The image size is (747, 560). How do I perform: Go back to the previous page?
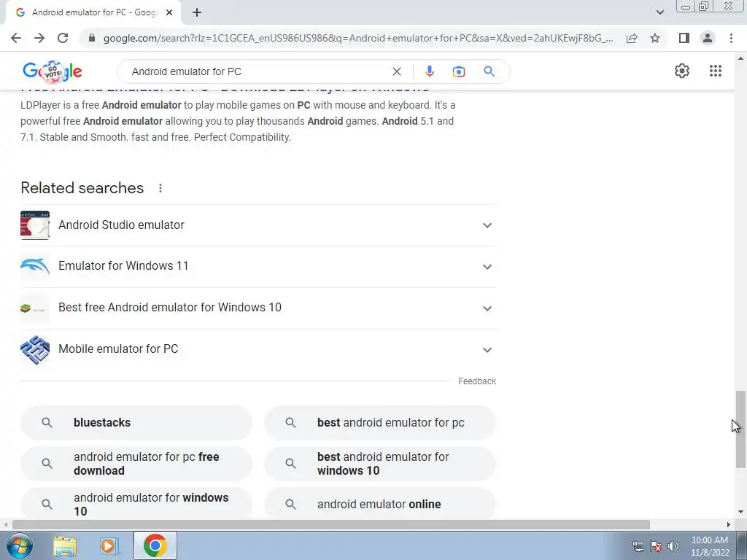16,38
